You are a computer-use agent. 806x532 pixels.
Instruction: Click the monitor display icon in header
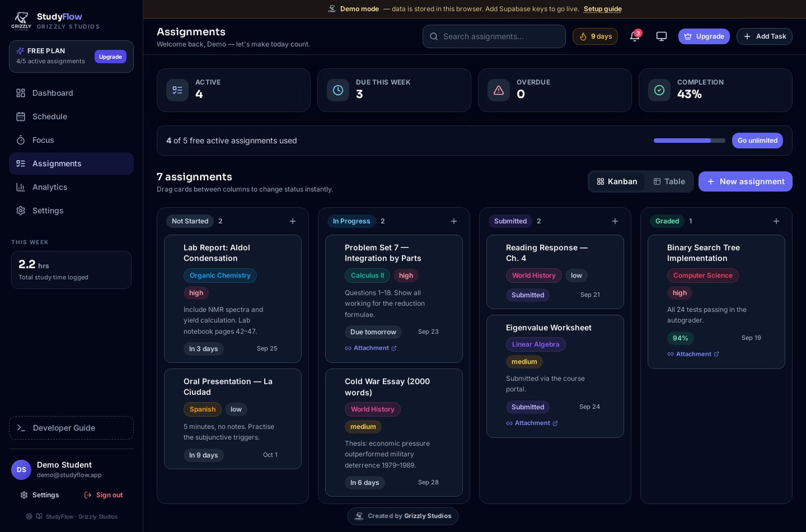661,36
